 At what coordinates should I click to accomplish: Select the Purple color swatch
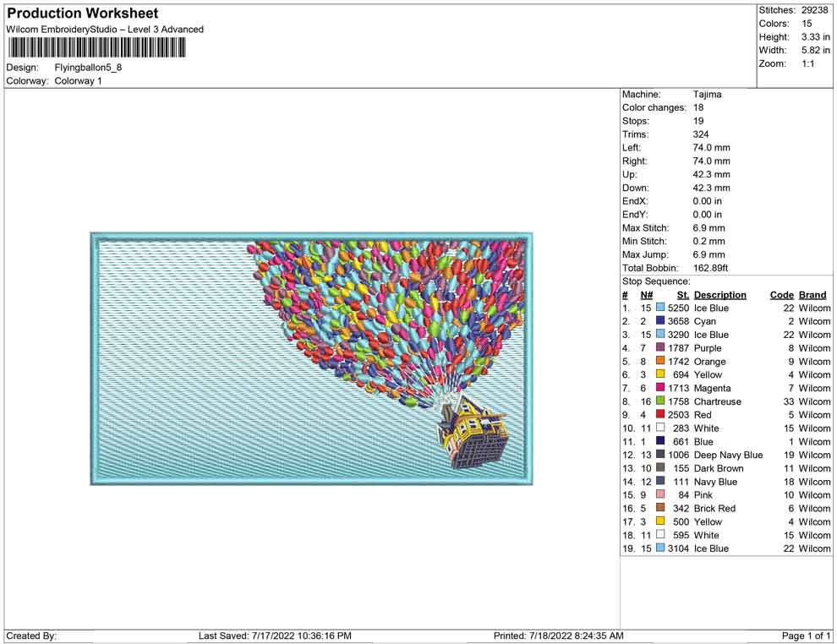coord(660,347)
